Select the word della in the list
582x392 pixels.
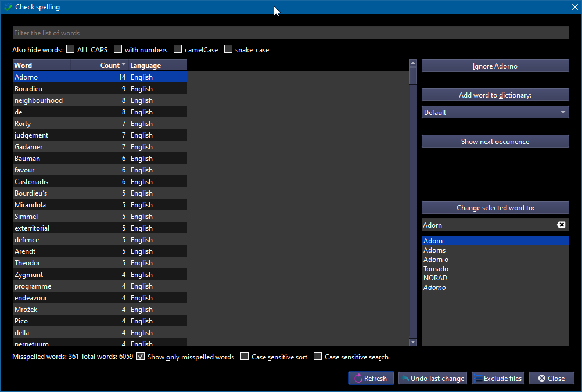pyautogui.click(x=100, y=333)
